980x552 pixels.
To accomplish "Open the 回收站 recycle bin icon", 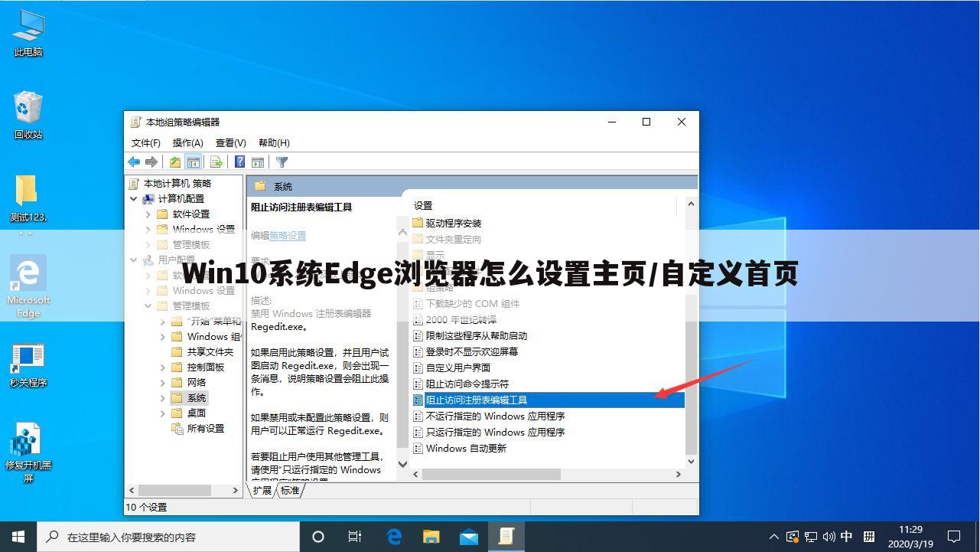I will tap(28, 116).
